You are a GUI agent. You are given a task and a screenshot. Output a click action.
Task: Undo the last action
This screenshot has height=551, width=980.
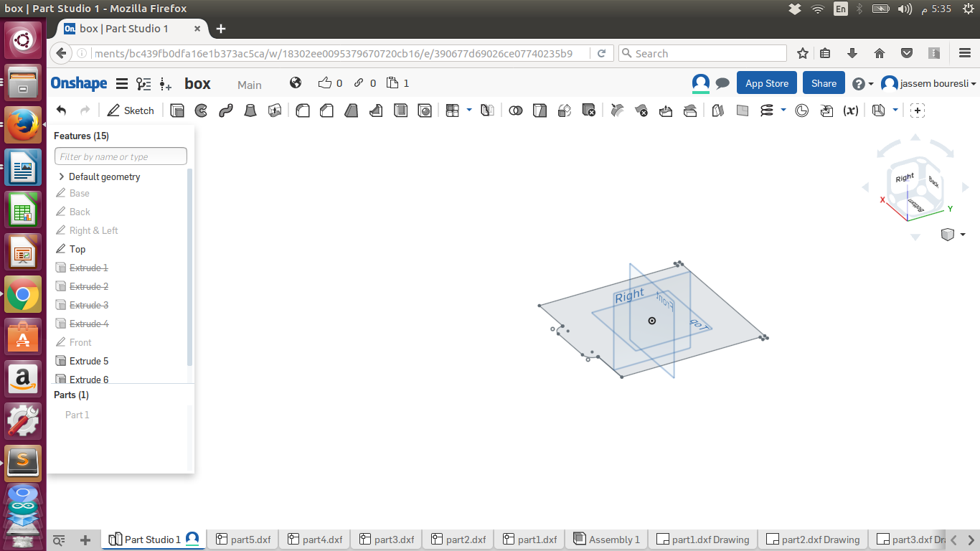(62, 110)
